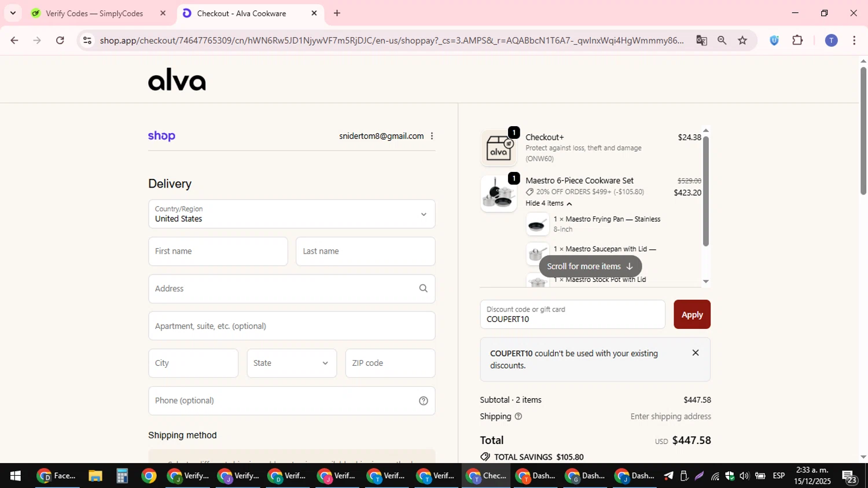Click the Maestro 6-Piece Cookware Set thumbnail

499,193
